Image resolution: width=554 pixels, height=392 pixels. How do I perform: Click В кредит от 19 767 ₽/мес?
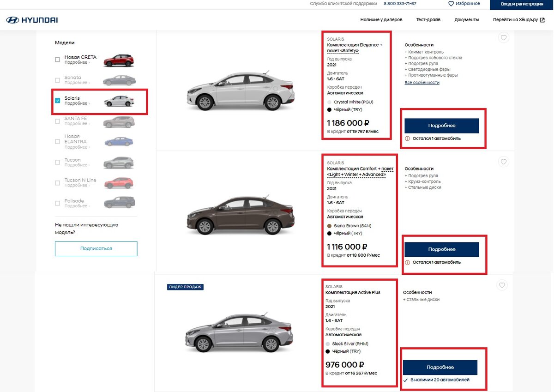pyautogui.click(x=353, y=132)
